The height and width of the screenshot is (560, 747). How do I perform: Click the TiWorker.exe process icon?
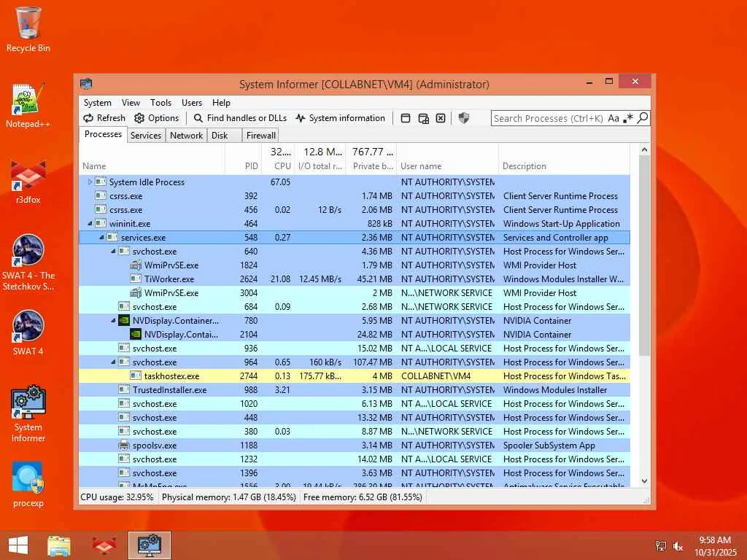coord(136,279)
